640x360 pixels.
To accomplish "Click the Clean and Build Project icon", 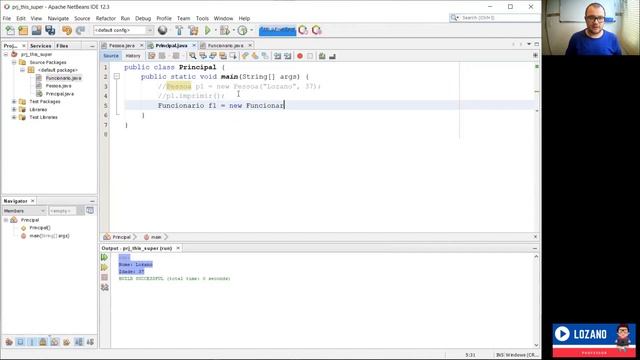I will (193, 30).
